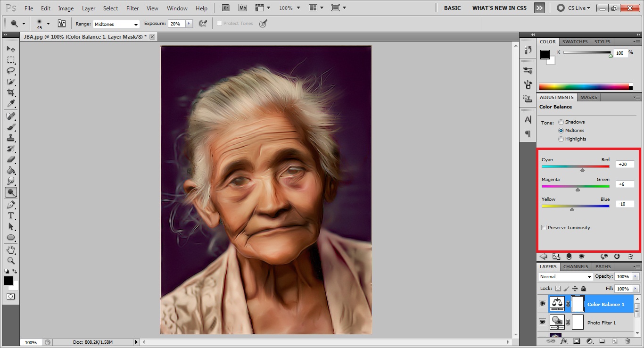This screenshot has width=644, height=348.
Task: Reset Color Balance adjustment to defaults
Action: (617, 257)
